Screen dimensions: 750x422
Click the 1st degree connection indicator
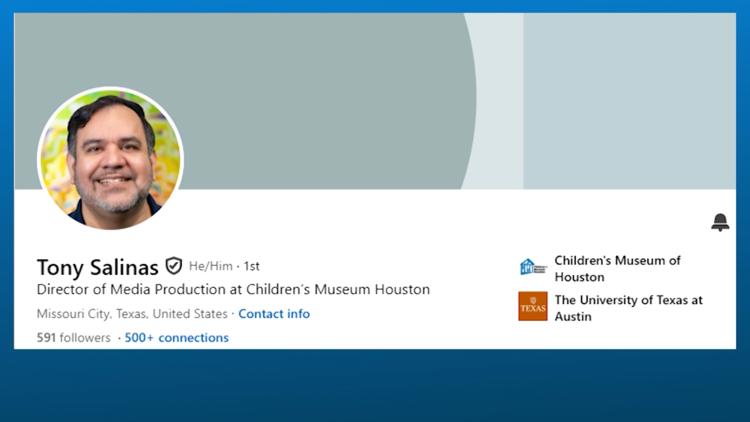tap(252, 267)
